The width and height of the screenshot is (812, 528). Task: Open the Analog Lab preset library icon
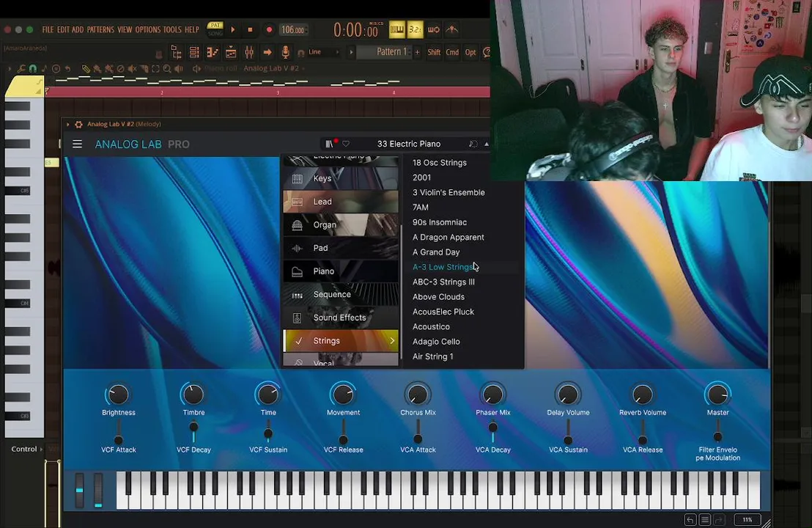[329, 144]
